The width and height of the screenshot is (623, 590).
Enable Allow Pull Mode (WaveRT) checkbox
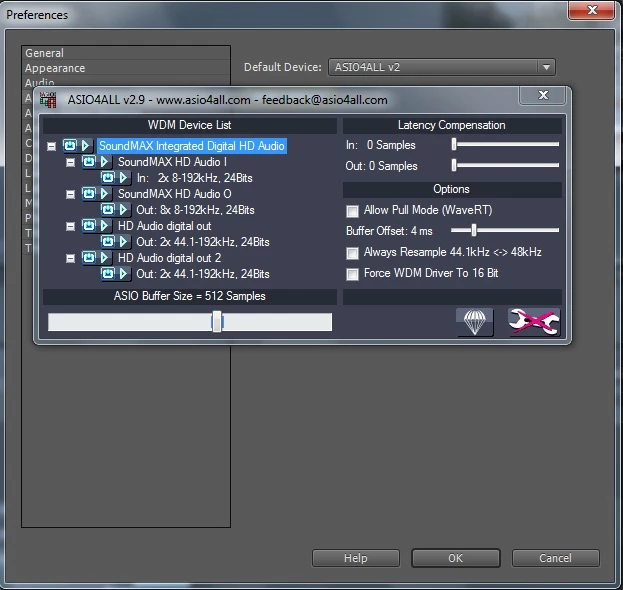(352, 211)
